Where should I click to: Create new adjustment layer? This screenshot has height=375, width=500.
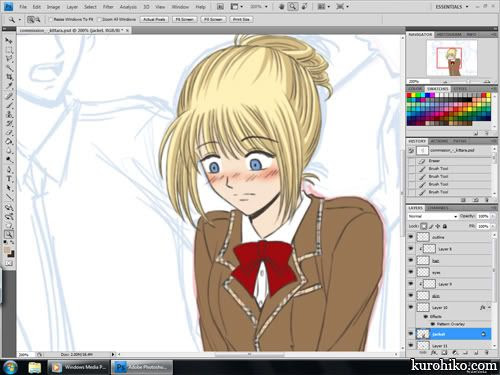click(x=455, y=352)
